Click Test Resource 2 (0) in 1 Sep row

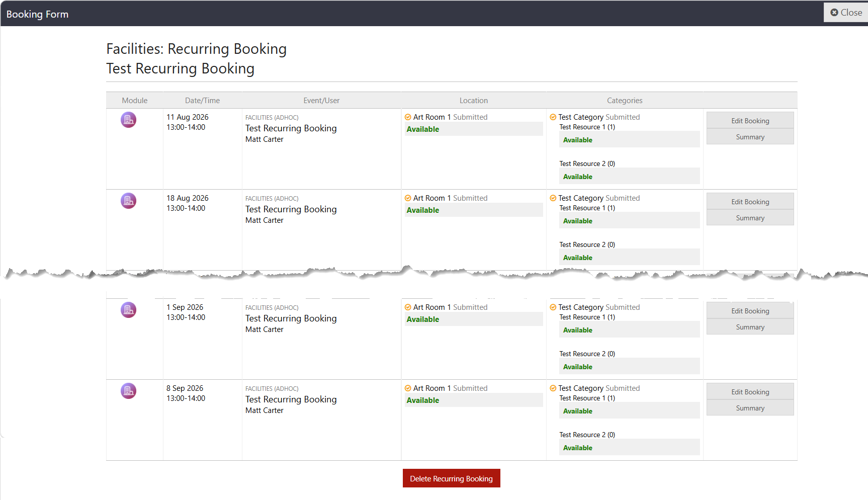pyautogui.click(x=587, y=354)
